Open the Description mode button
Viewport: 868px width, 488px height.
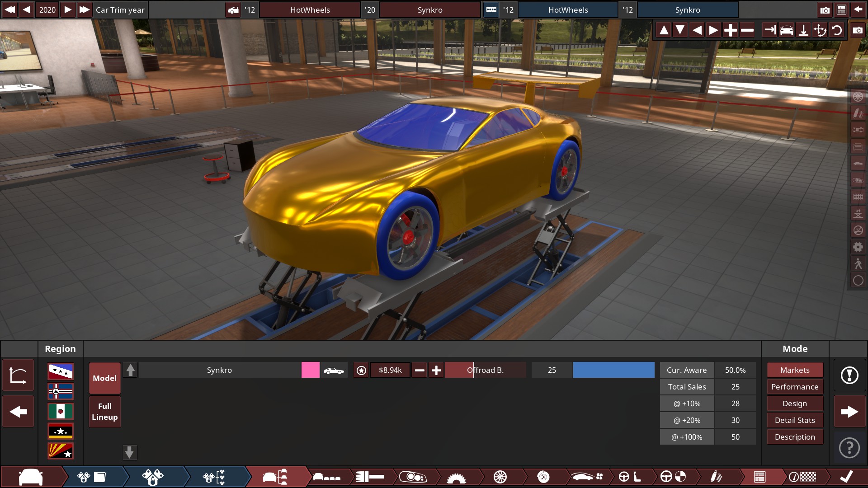click(794, 437)
